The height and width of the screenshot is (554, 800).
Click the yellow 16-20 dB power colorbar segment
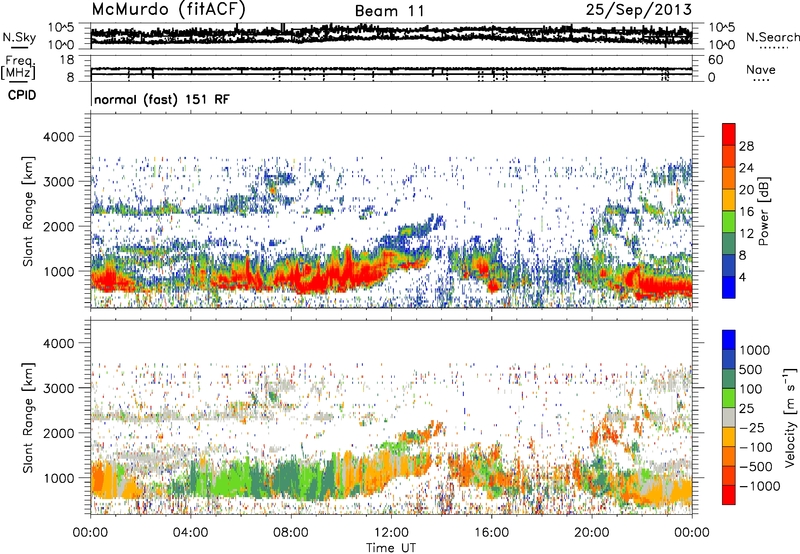729,200
